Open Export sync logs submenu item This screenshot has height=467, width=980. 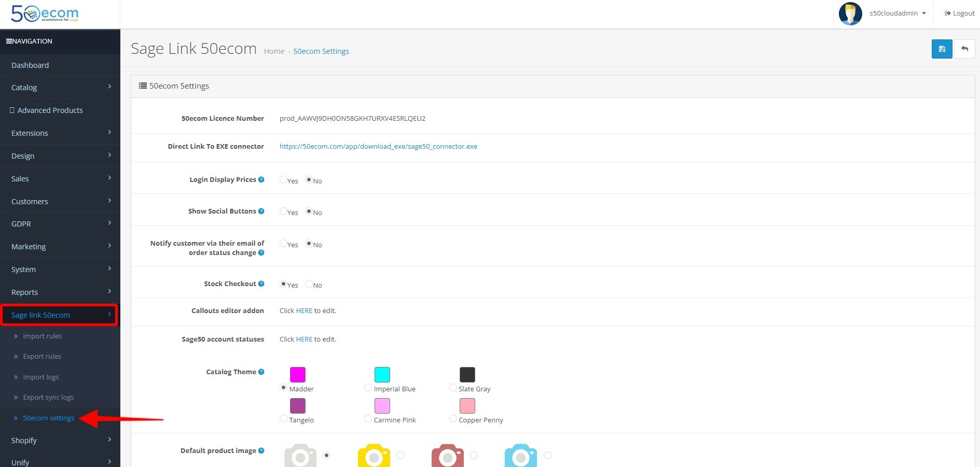click(x=48, y=398)
